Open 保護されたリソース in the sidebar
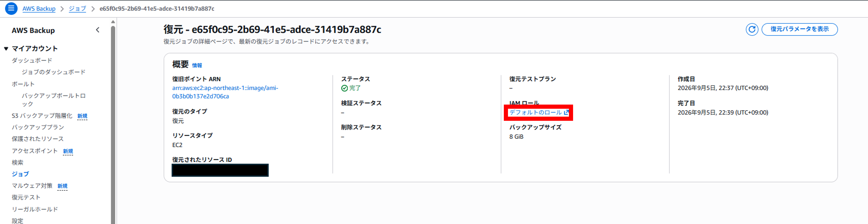868x224 pixels. click(x=38, y=139)
